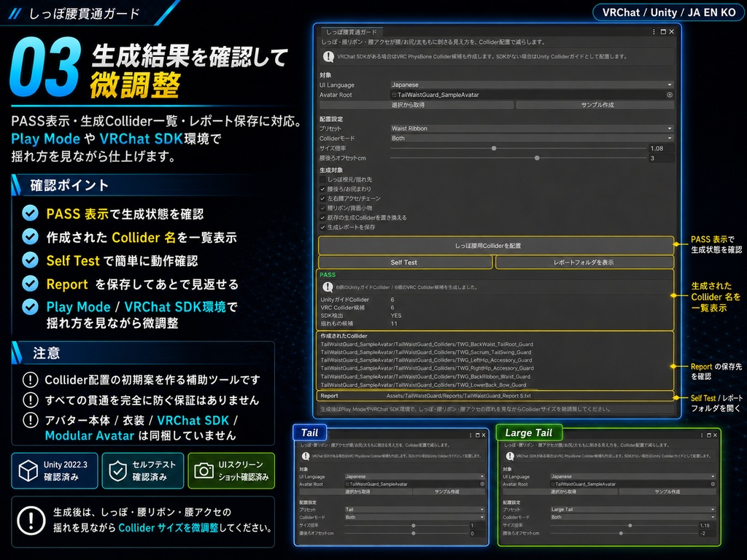This screenshot has width=747, height=560.
Task: Click the TWG_BackWaist_TailRoot_Guard collider path
Action: [x=427, y=344]
